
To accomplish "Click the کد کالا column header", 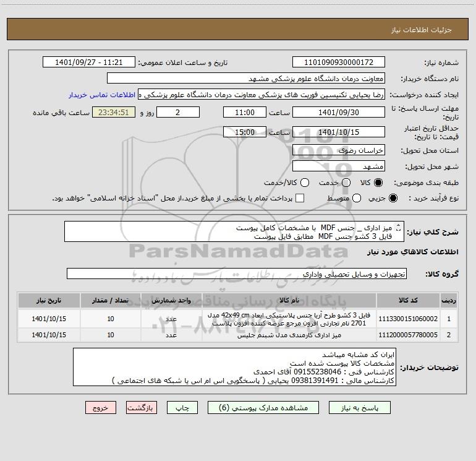I will click(x=408, y=300).
